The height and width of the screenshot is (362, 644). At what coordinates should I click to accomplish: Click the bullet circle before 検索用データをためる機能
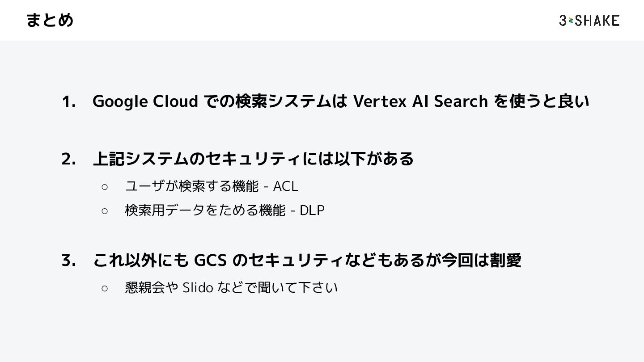pos(105,211)
